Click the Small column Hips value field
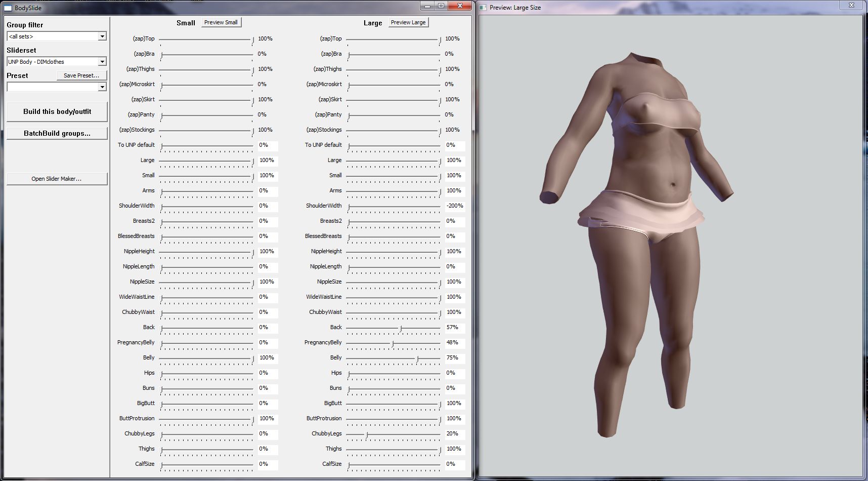This screenshot has height=481, width=868. 267,373
